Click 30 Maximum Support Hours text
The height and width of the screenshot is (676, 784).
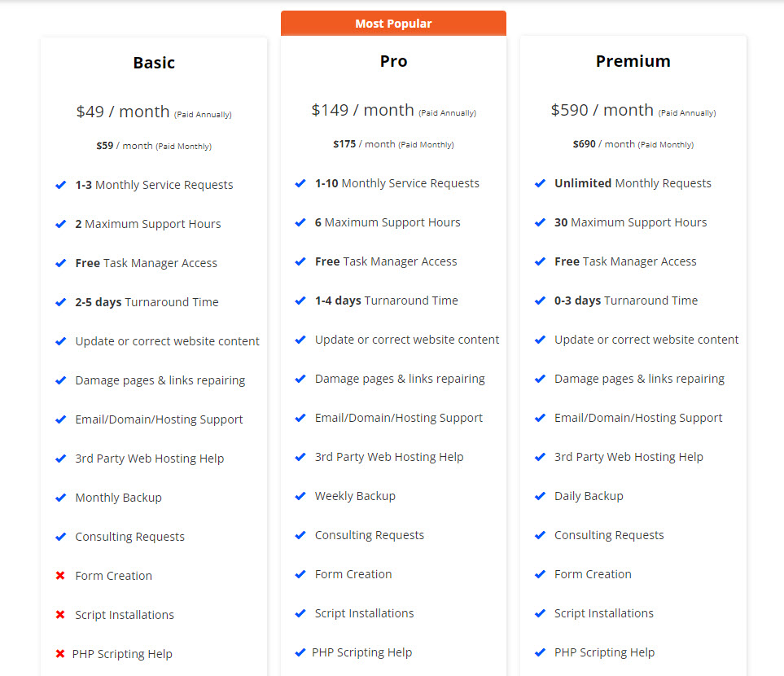point(630,222)
